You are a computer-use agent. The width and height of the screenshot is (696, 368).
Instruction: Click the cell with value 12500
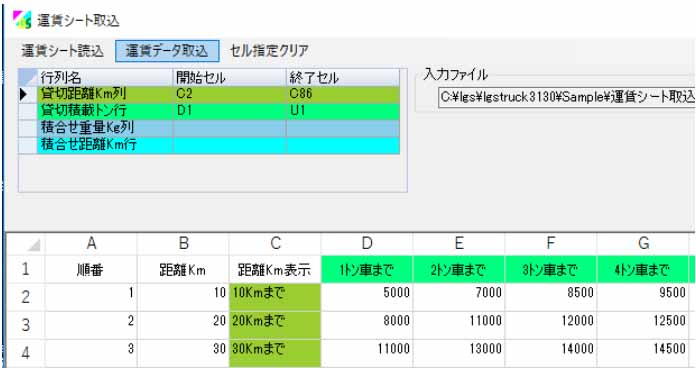pyautogui.click(x=643, y=325)
